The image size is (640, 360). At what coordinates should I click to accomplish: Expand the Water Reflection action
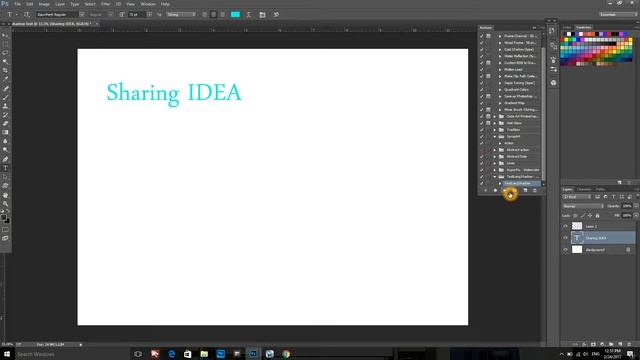500,56
